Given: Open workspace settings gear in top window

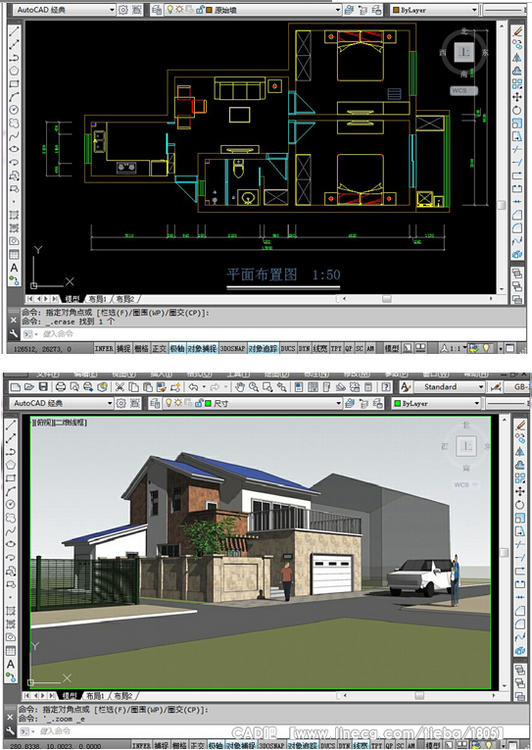Looking at the screenshot, I should point(123,10).
